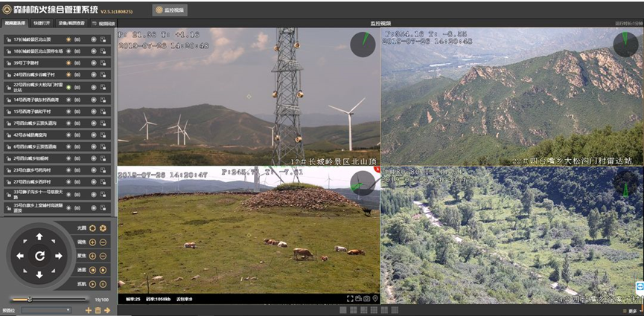Click the zoom in plus icon for 调焦

click(93, 242)
